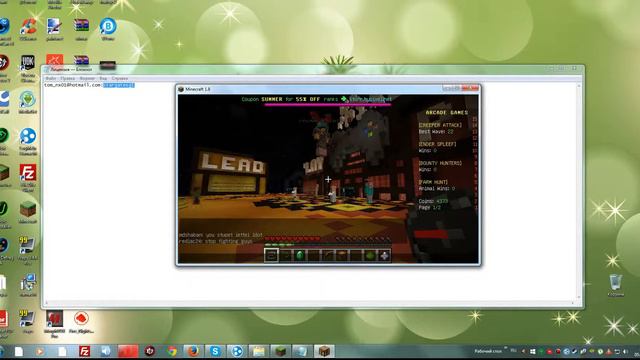This screenshot has height=360, width=640.
Task: Click the Steam tray icon
Action: (575, 351)
